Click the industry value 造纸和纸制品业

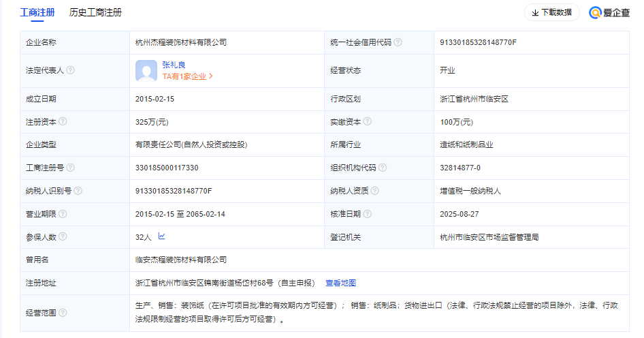(x=466, y=144)
